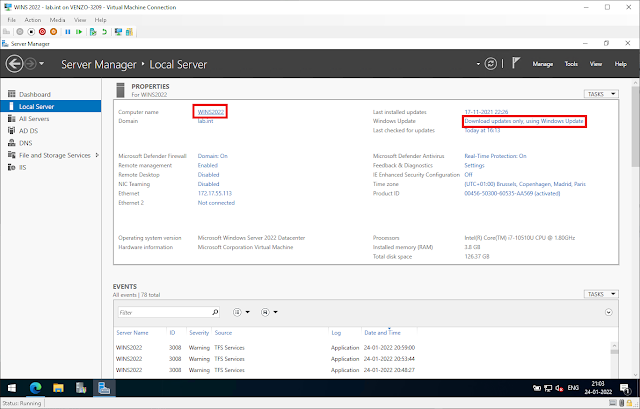Refresh the Server Manager view
The height and width of the screenshot is (409, 640).
[491, 64]
